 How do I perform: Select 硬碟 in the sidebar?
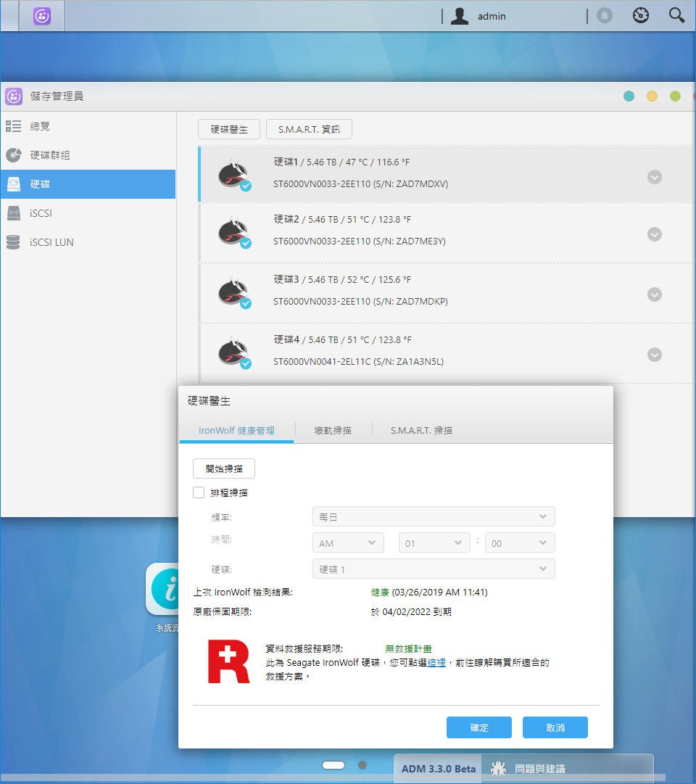[88, 184]
